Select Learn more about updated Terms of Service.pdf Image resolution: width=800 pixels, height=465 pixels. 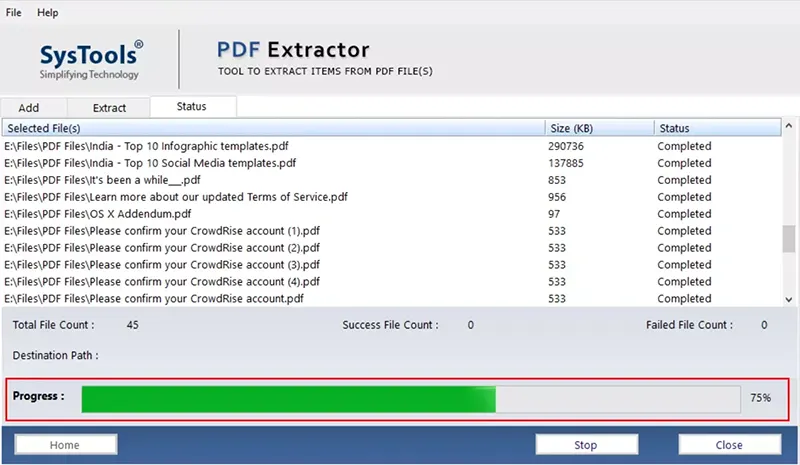392,197
